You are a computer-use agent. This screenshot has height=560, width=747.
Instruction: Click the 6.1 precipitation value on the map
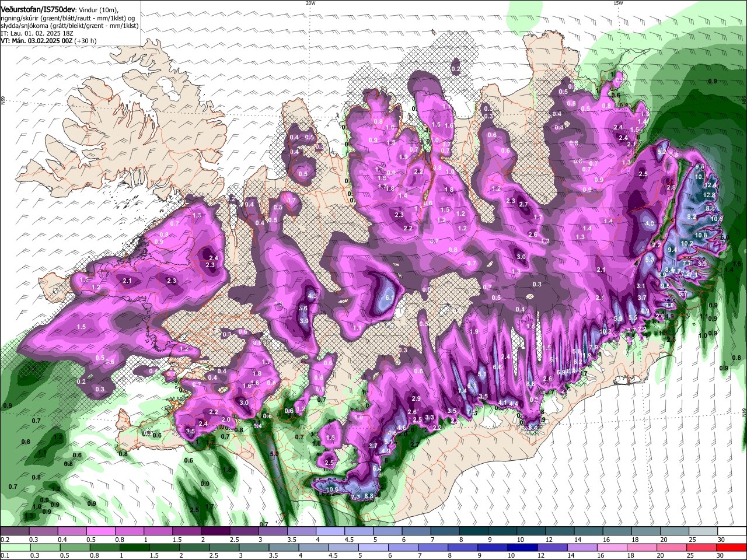point(390,297)
